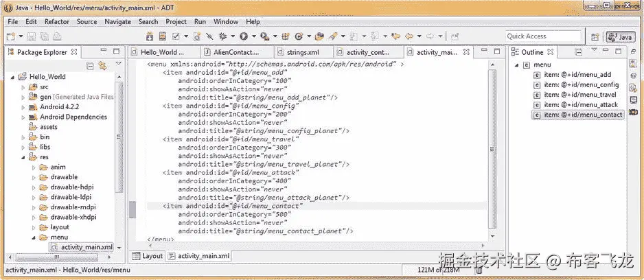Viewport: 644px width, 280px height.
Task: Click the green Run button icon
Action: click(244, 36)
